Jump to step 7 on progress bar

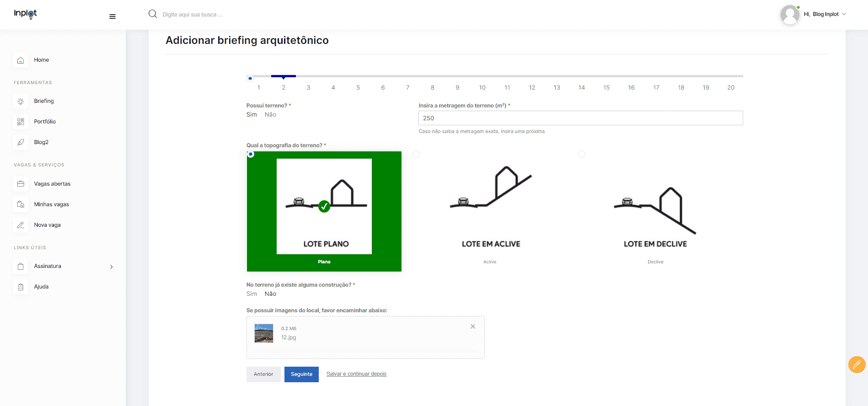point(407,87)
